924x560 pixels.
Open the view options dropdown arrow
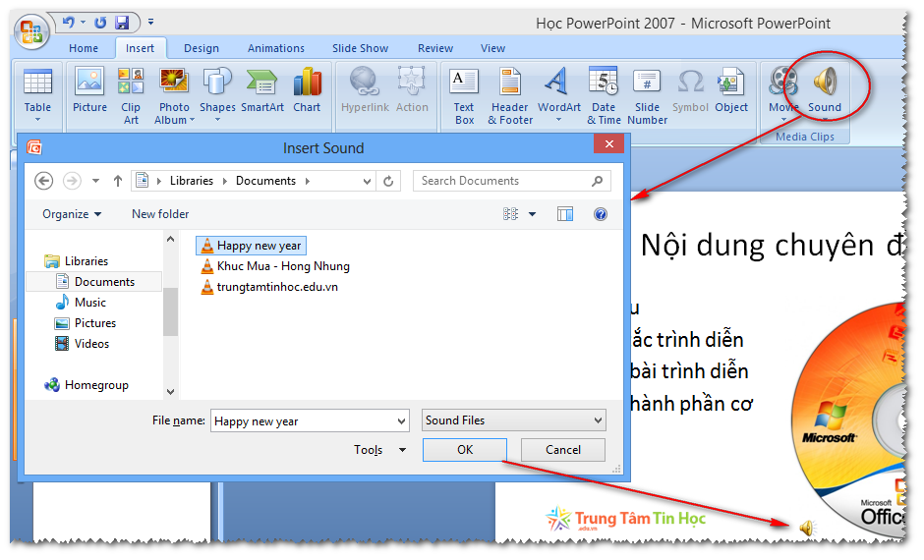[532, 214]
